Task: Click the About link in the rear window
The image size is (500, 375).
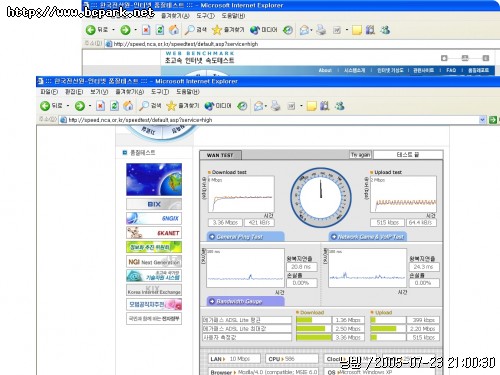Action: tap(325, 70)
